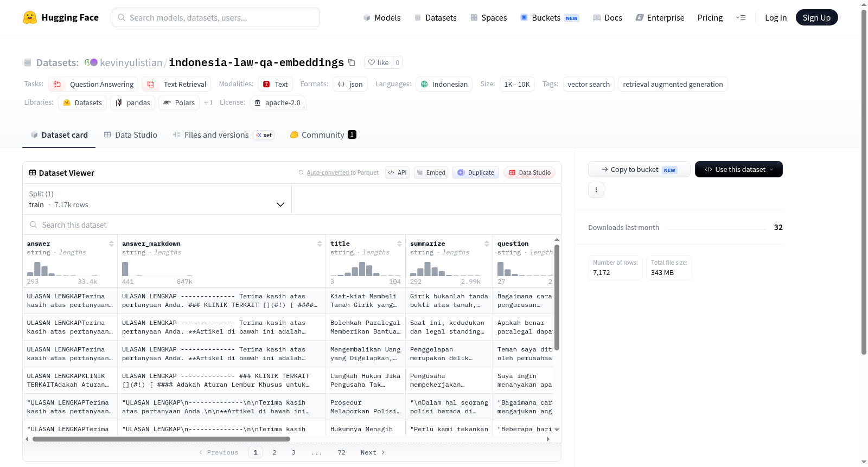The width and height of the screenshot is (868, 467).
Task: Click the three-dot options button under Copy to bucket
Action: pyautogui.click(x=596, y=190)
